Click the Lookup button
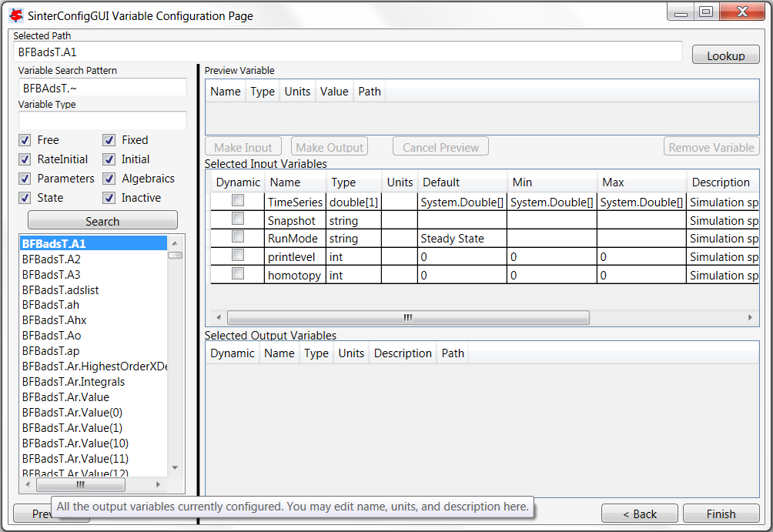Image resolution: width=773 pixels, height=532 pixels. tap(725, 55)
